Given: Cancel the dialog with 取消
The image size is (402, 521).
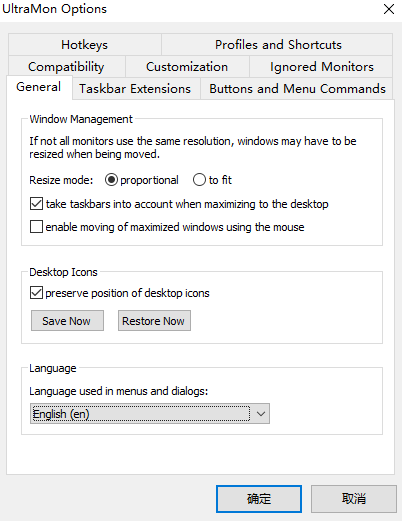Looking at the screenshot, I should 354,499.
